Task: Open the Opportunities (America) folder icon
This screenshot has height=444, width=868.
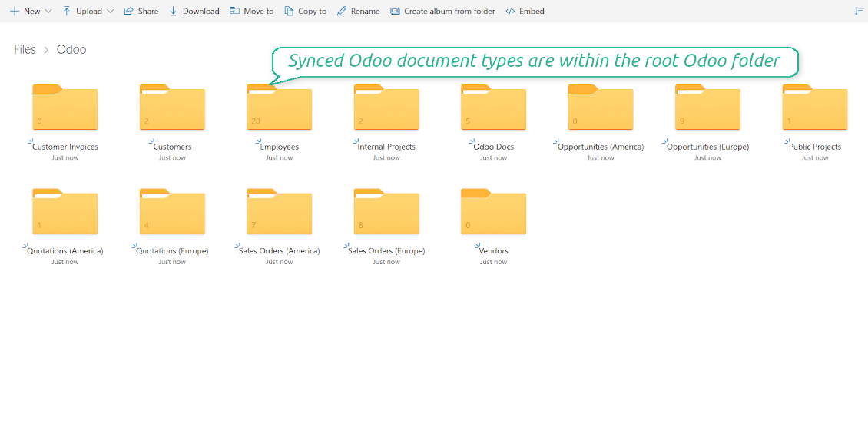Action: tap(601, 108)
